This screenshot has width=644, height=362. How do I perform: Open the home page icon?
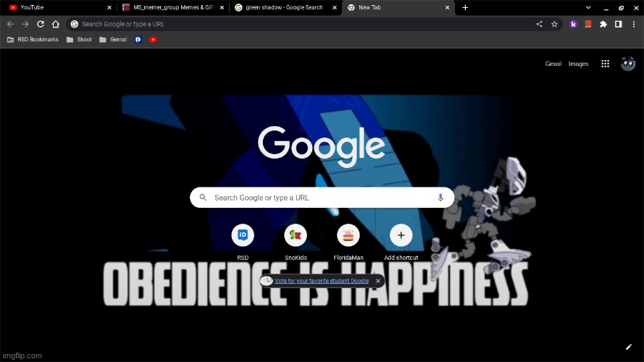coord(56,24)
